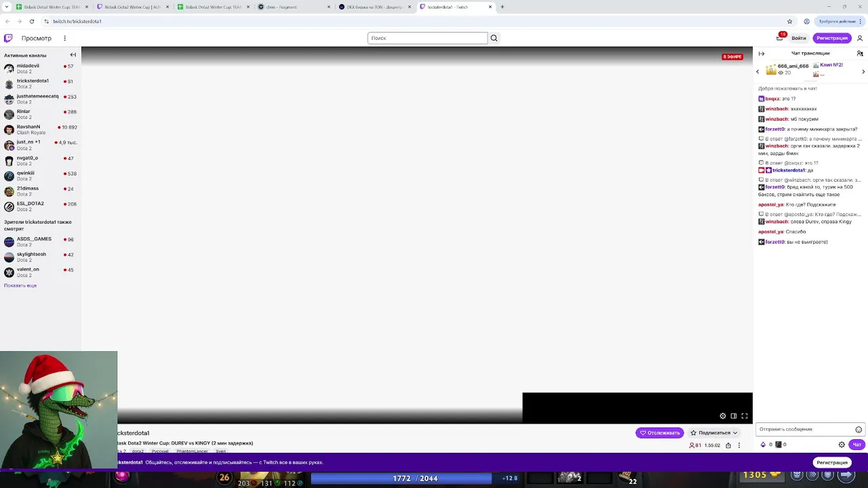Expand the Подписаться dropdown
This screenshot has height=488, width=868.
735,432
